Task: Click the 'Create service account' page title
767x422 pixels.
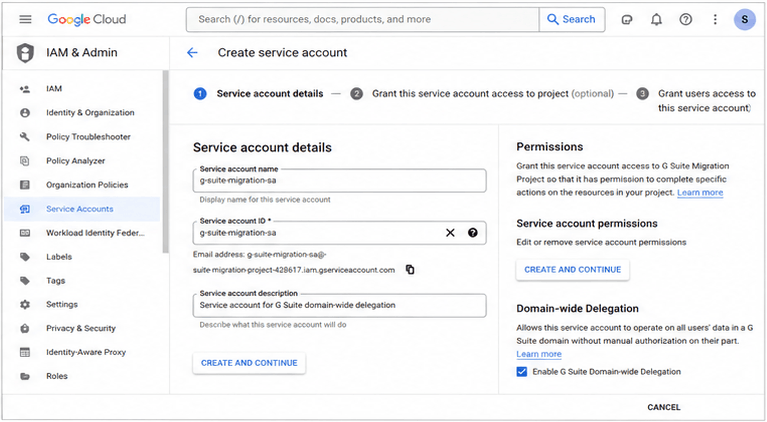Action: (282, 52)
